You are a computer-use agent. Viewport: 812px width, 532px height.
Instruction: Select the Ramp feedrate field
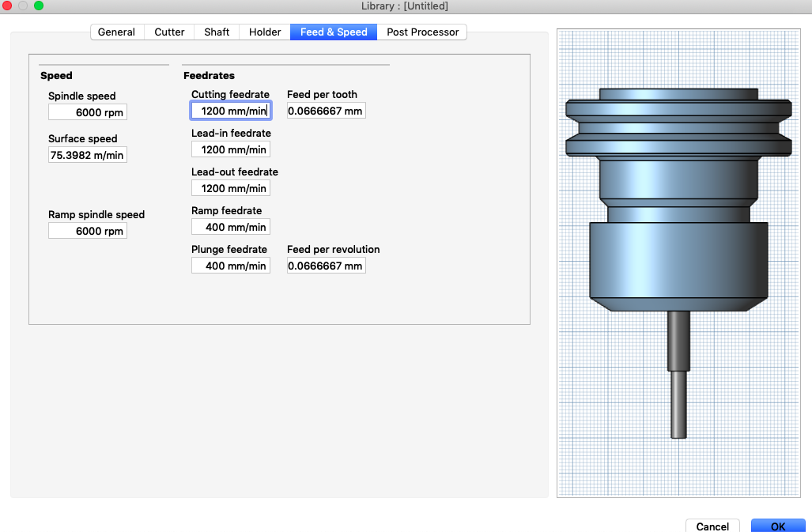231,227
